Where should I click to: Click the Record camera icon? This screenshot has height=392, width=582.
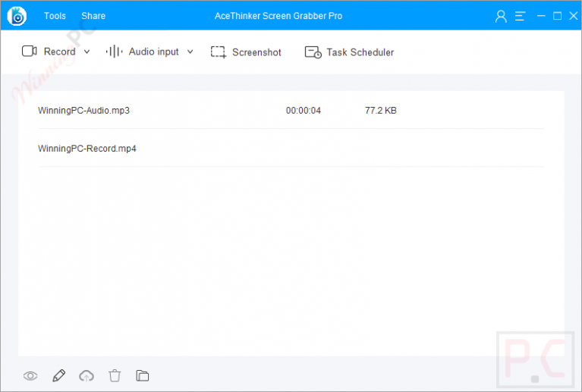point(30,51)
